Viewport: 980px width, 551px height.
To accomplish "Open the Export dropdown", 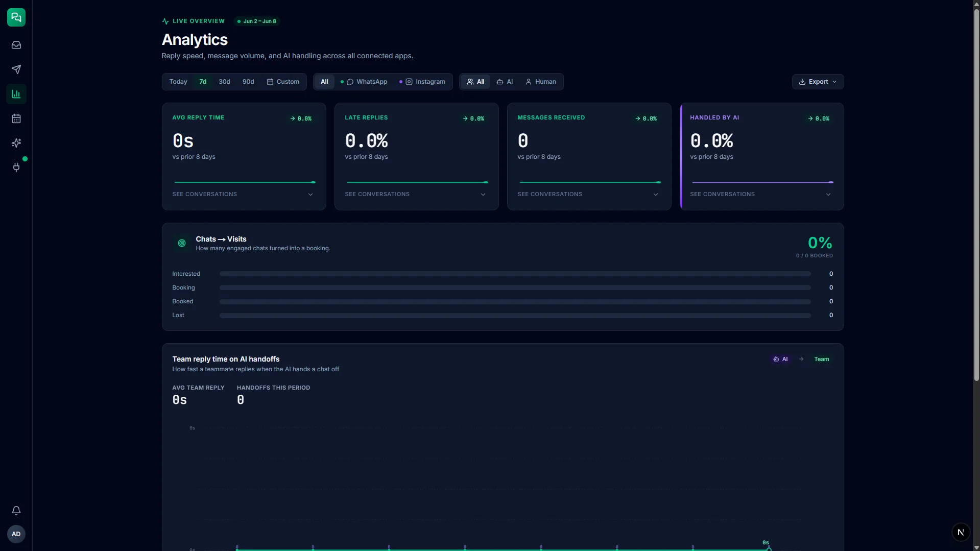I will click(x=818, y=82).
